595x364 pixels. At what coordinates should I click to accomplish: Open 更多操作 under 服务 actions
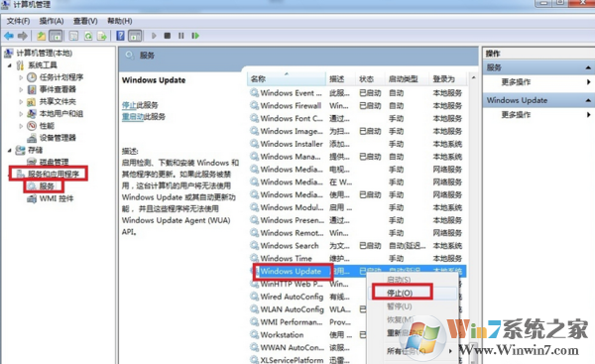coord(516,82)
